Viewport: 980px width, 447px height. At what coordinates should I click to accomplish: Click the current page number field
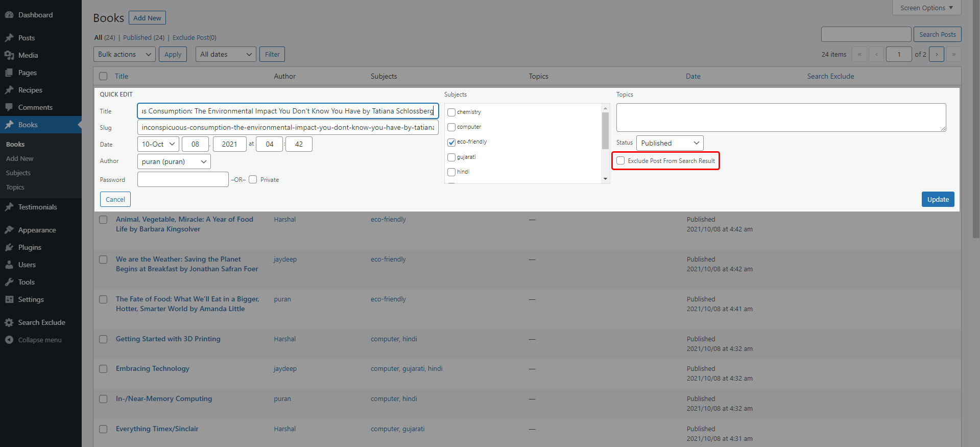pos(899,54)
